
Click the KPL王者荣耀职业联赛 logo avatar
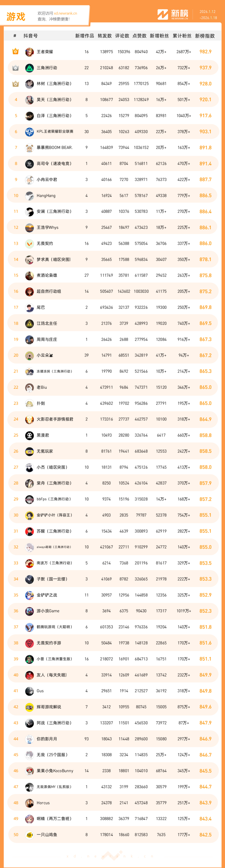(x=29, y=132)
